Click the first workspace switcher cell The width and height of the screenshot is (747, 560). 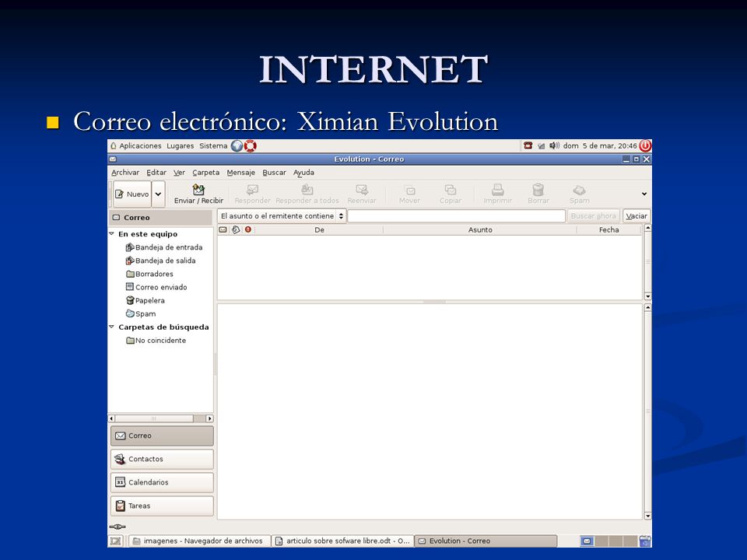[587, 541]
